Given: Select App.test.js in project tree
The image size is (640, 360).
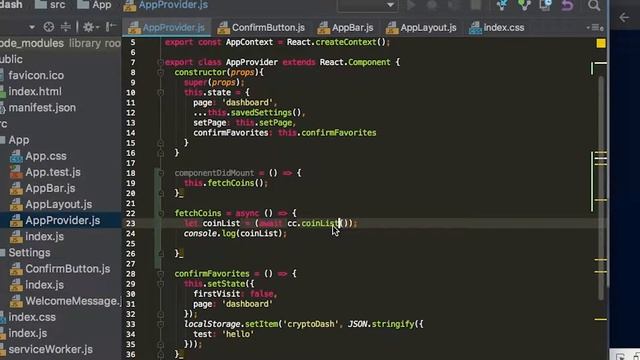Looking at the screenshot, I should point(53,172).
